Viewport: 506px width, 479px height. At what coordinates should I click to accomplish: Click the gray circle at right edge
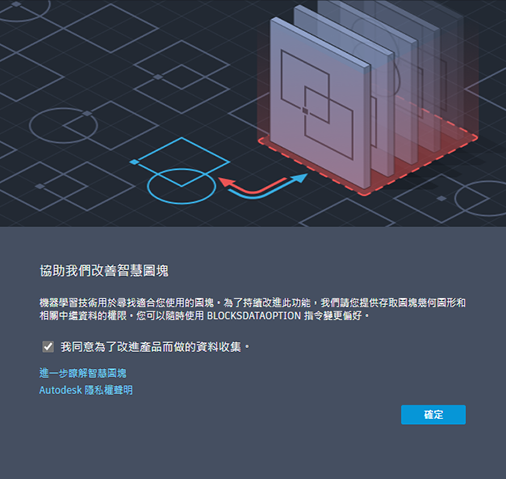(x=480, y=199)
